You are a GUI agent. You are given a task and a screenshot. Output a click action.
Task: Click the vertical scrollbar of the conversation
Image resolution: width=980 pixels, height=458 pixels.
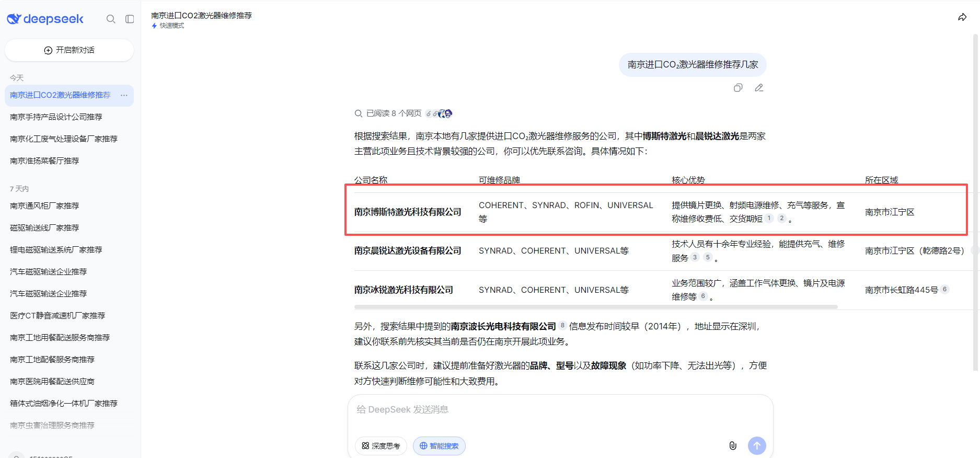pyautogui.click(x=975, y=203)
